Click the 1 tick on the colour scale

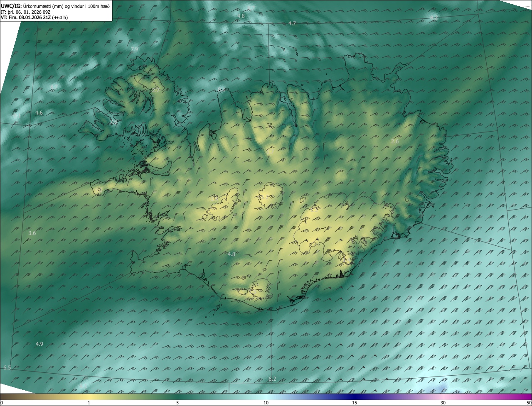coord(89,403)
